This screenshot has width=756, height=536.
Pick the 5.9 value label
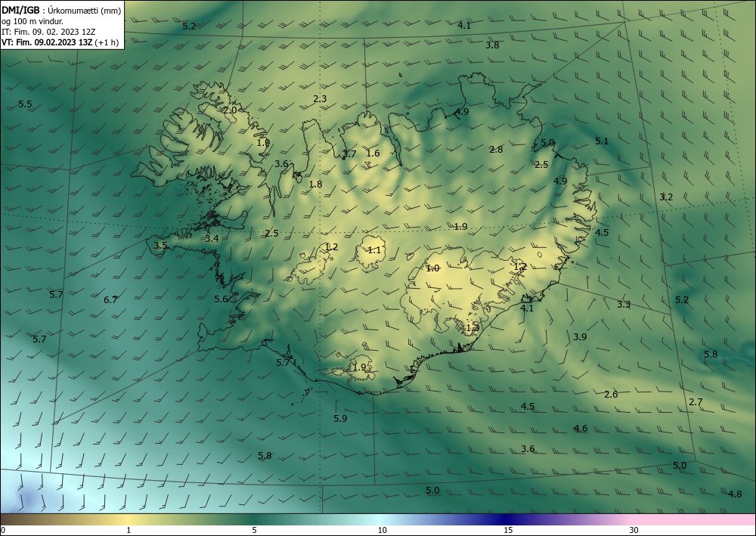(x=340, y=418)
